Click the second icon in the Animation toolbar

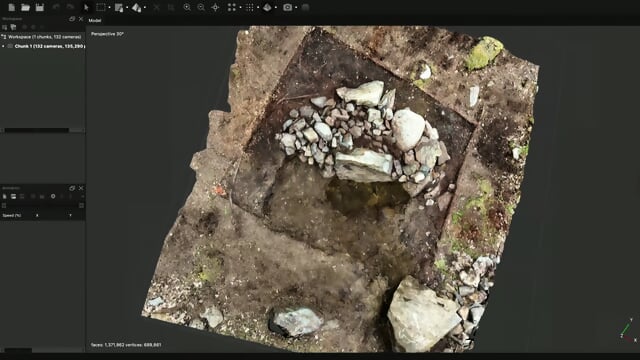click(x=13, y=196)
